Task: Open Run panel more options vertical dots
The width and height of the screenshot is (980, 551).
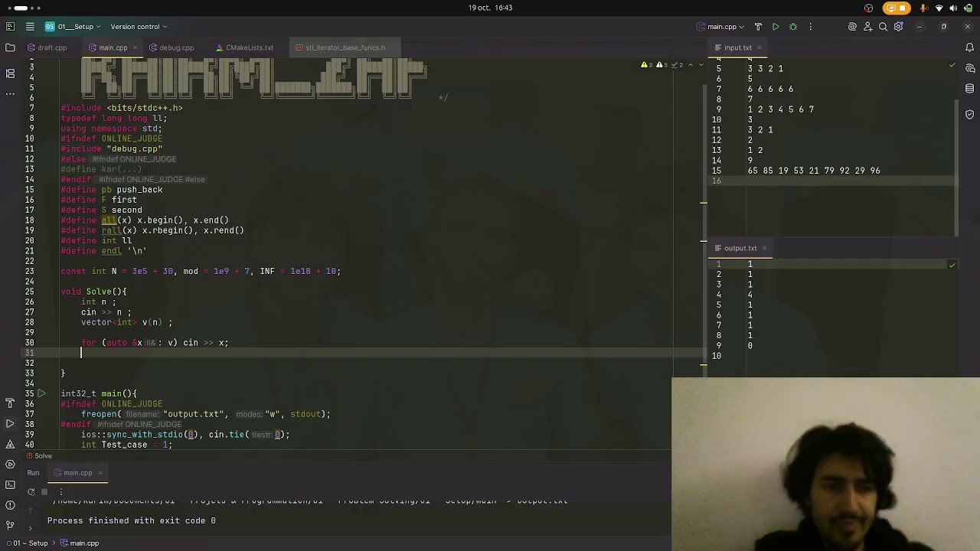Action: 60,492
